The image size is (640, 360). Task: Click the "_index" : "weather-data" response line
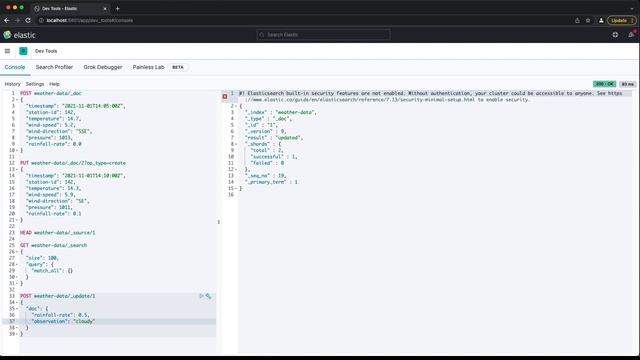point(281,112)
